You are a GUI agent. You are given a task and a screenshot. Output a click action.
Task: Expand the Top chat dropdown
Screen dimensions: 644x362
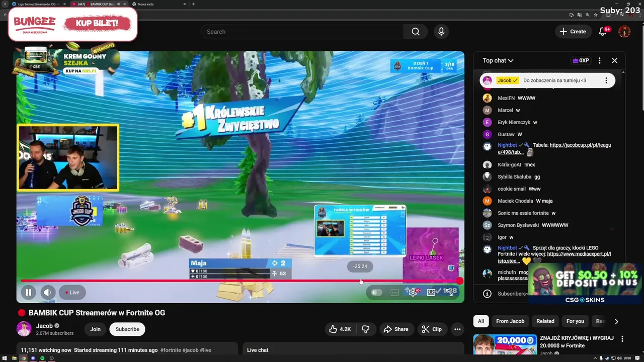[498, 60]
